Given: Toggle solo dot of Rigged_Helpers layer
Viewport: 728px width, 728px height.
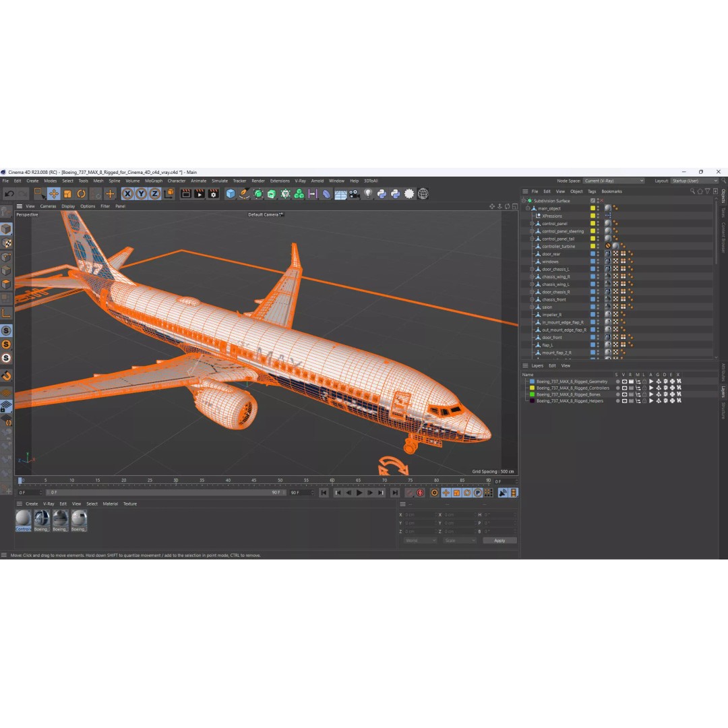Looking at the screenshot, I should click(617, 401).
